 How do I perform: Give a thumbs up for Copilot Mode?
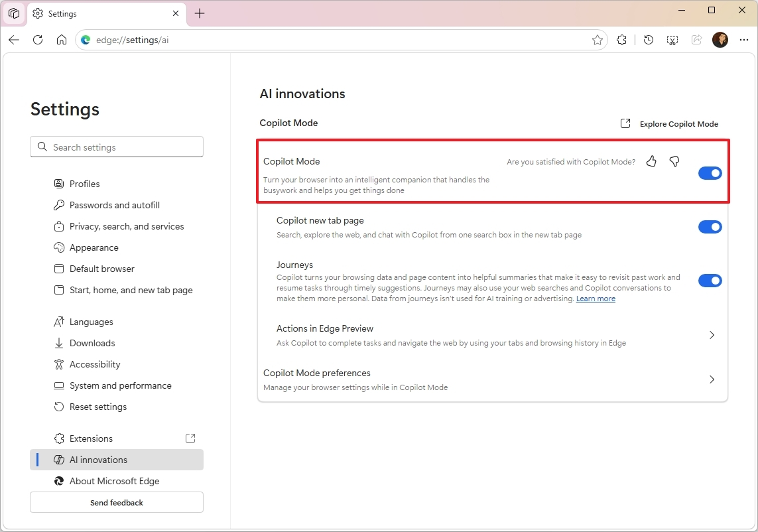click(651, 161)
